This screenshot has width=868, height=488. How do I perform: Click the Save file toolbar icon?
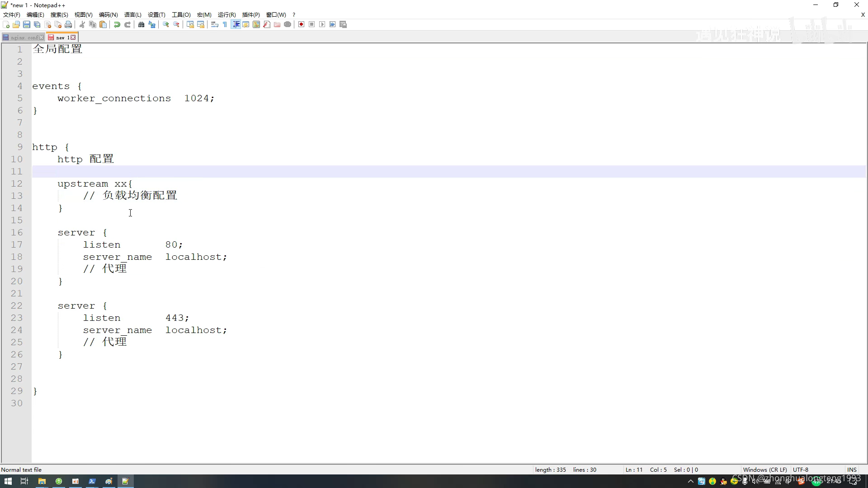(27, 24)
